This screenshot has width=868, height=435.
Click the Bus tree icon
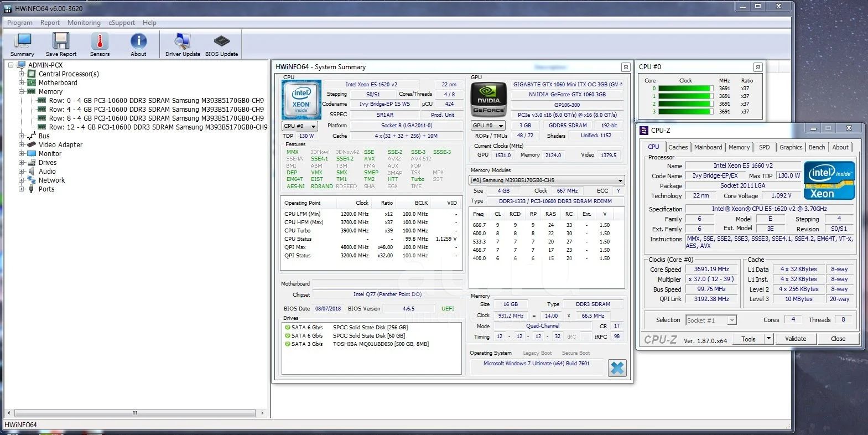coord(32,136)
